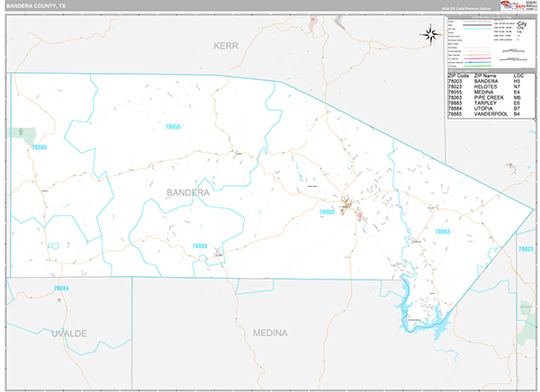Select the 78055 ZIP code map label

point(173,127)
